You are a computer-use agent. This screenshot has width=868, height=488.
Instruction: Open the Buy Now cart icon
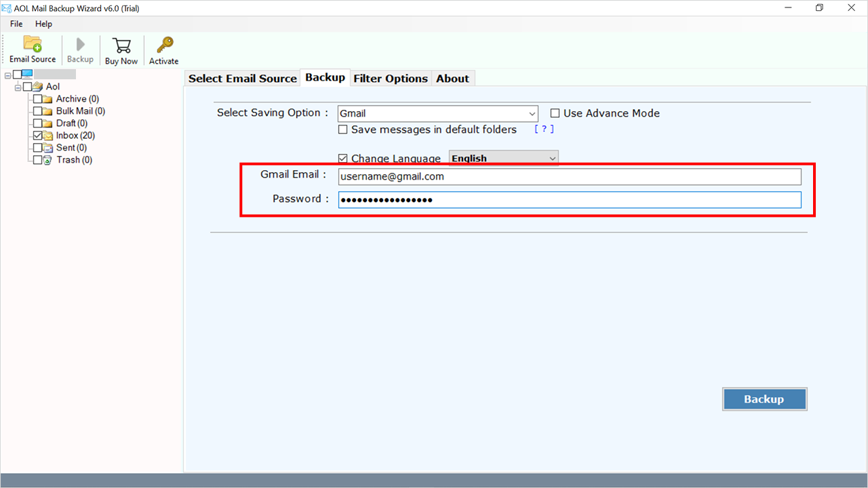point(121,45)
